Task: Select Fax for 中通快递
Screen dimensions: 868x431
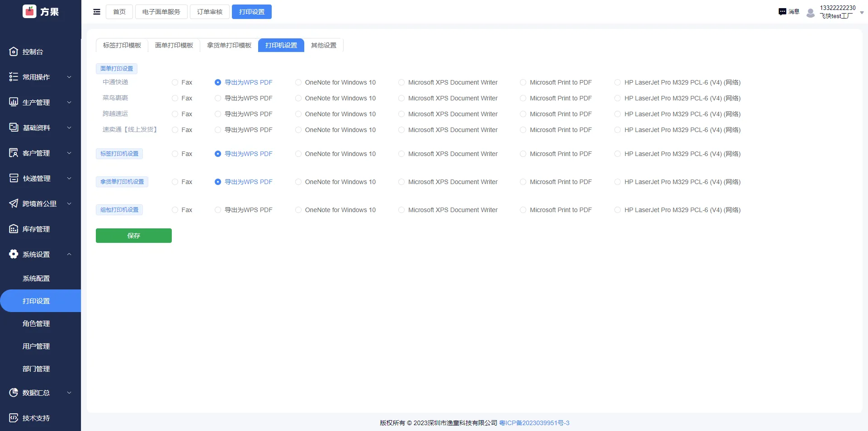Action: pyautogui.click(x=175, y=82)
